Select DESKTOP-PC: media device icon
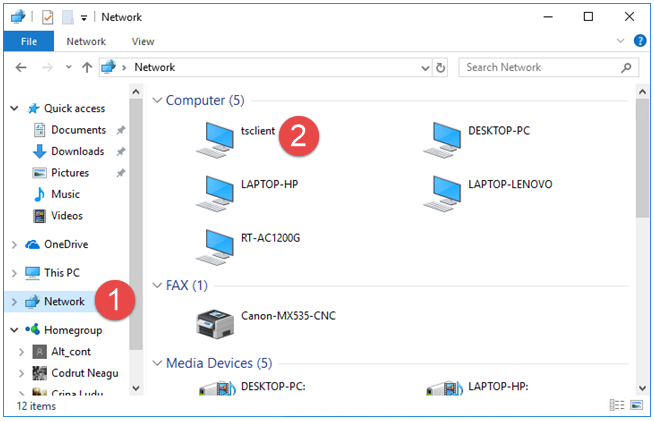 [x=217, y=388]
